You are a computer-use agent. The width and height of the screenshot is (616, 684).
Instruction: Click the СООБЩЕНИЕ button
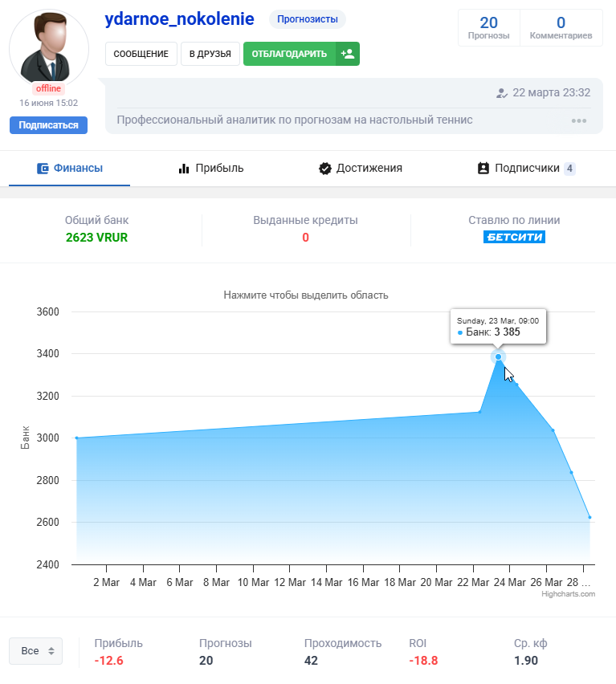click(x=141, y=54)
